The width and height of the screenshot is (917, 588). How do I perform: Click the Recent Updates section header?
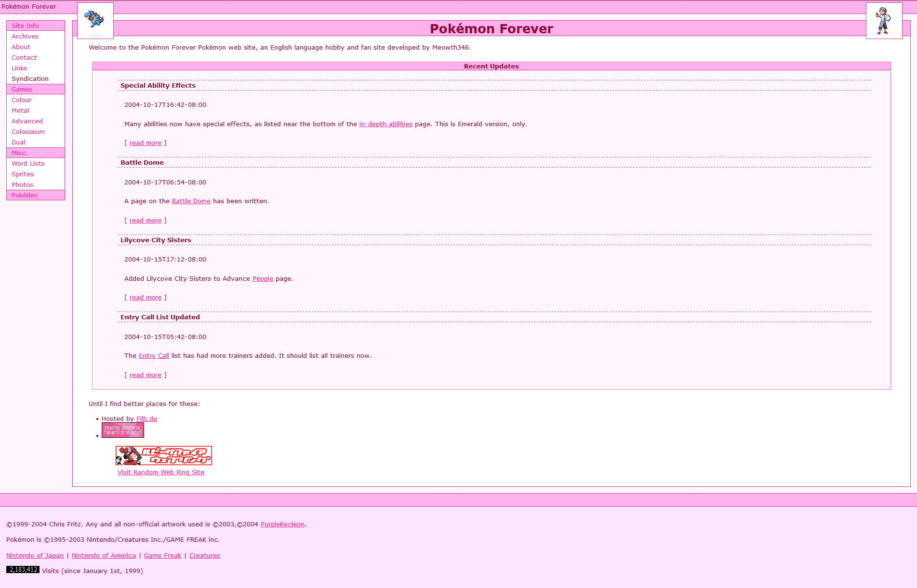491,66
